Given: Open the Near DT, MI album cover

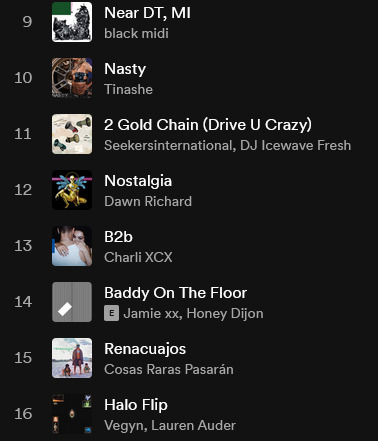Looking at the screenshot, I should [x=72, y=22].
